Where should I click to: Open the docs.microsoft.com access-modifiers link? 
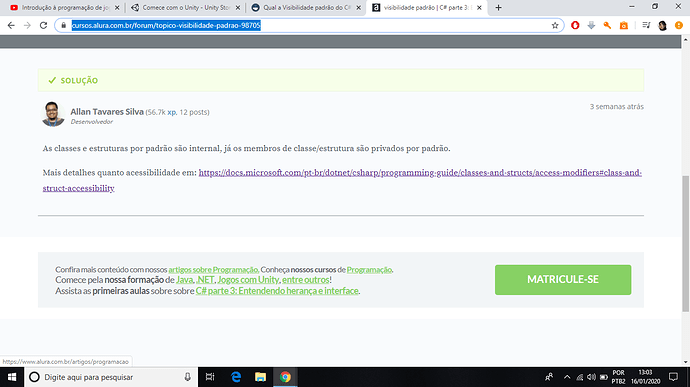(x=342, y=180)
